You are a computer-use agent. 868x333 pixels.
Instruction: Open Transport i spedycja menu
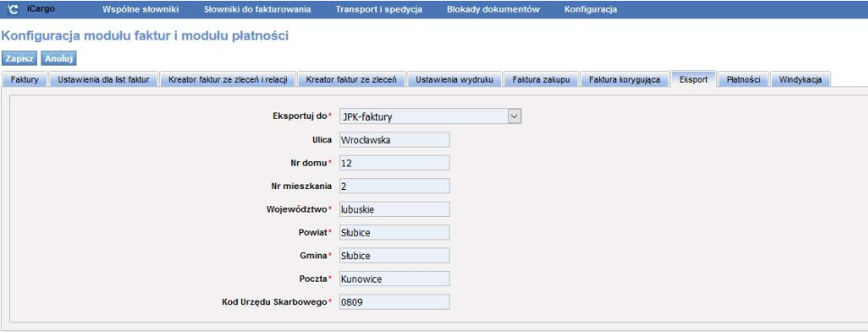click(379, 9)
